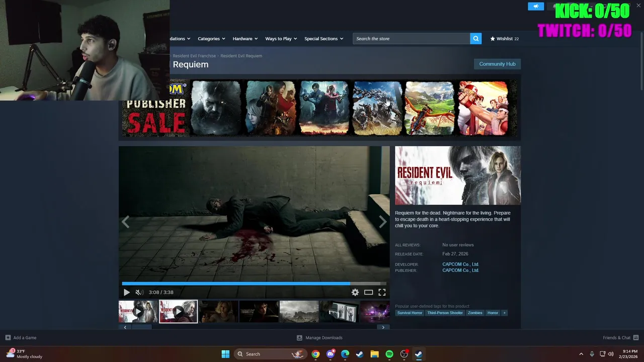Viewport: 644px width, 362px height.
Task: Open the Ways to Play dropdown menu
Action: (x=281, y=39)
